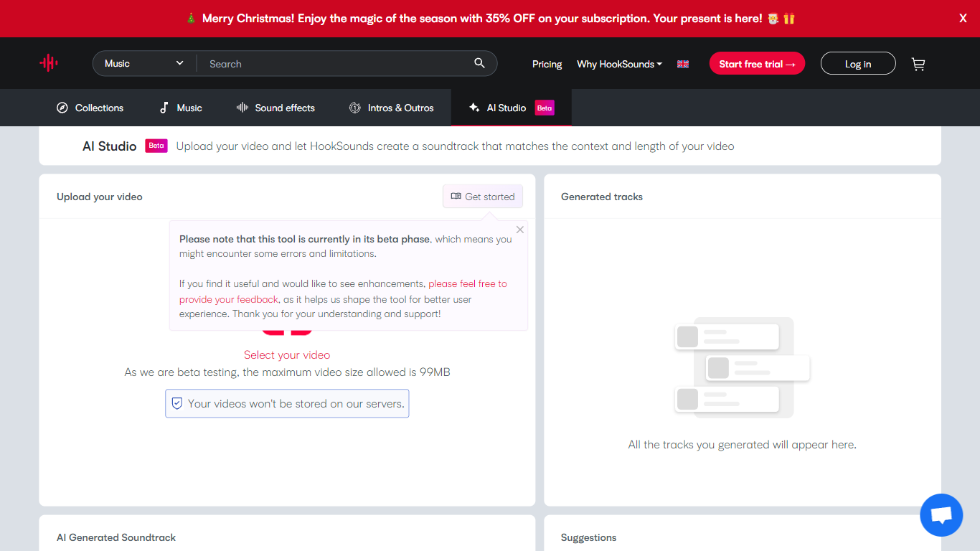Screen dimensions: 980x551
Task: Click the Get started book icon
Action: 456,197
